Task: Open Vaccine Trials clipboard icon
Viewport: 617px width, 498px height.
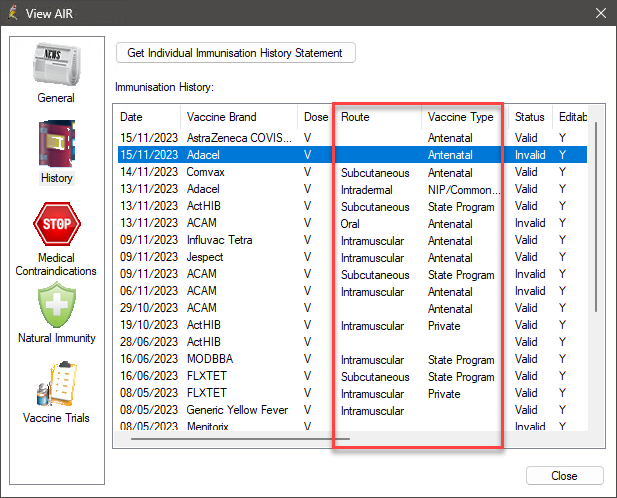Action: point(55,385)
